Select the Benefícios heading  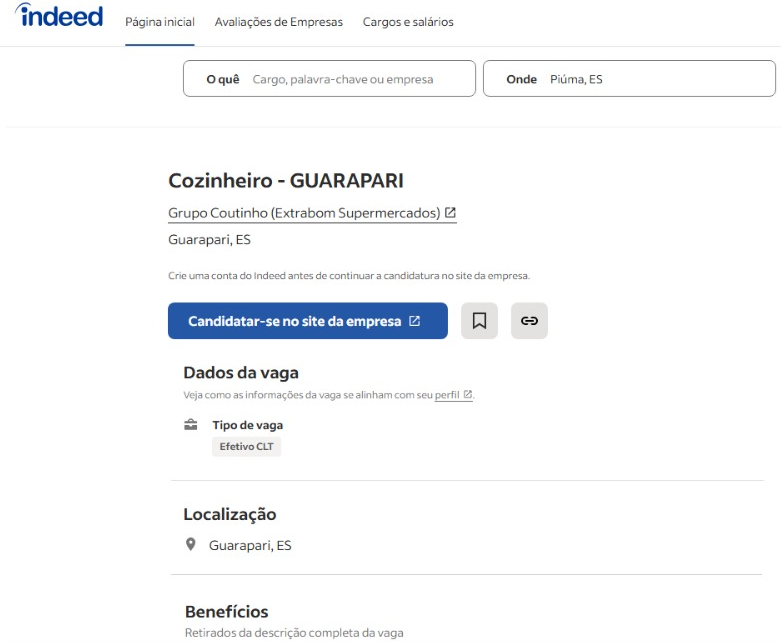tap(227, 611)
